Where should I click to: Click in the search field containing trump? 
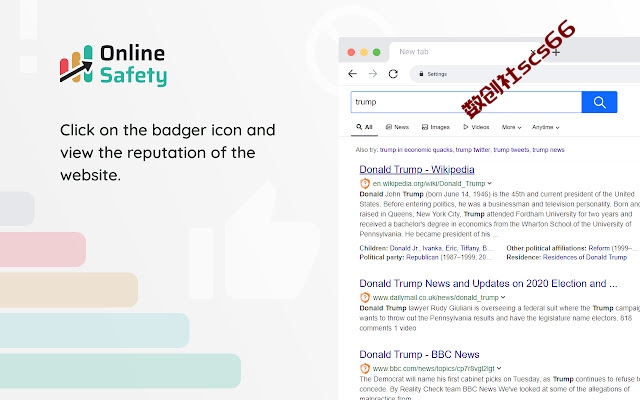(x=466, y=102)
